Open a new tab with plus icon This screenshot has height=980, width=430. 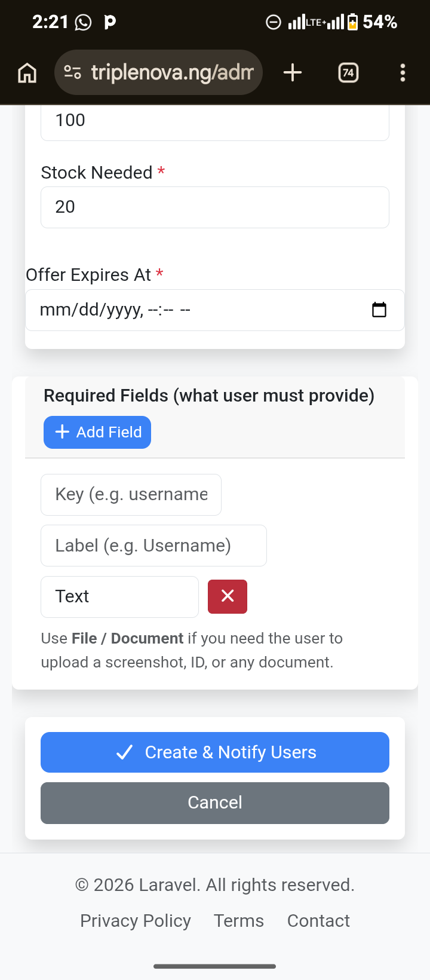click(x=293, y=73)
